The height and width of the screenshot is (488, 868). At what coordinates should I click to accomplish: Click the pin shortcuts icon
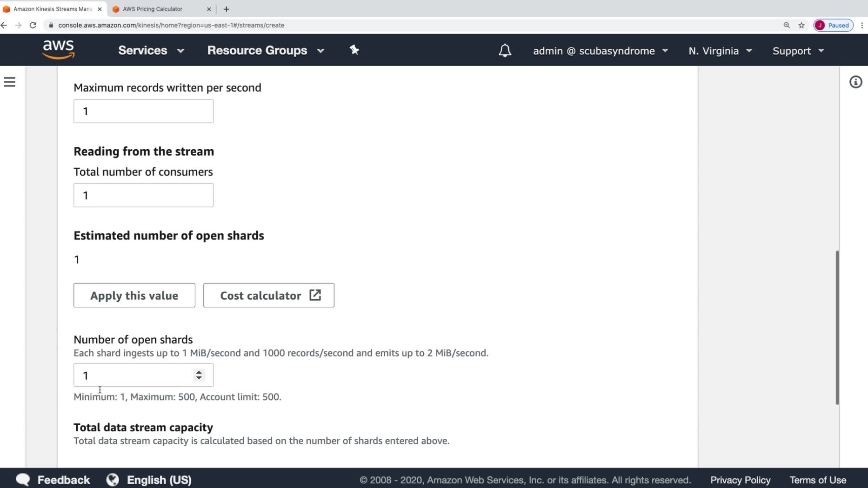click(x=354, y=50)
